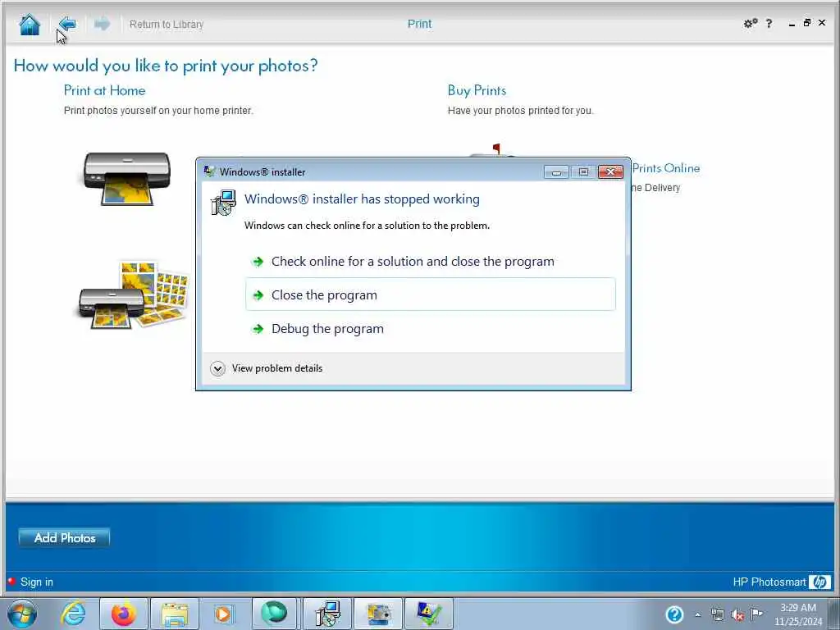
Task: Open the warning checkmark taskbar item
Action: (x=429, y=614)
